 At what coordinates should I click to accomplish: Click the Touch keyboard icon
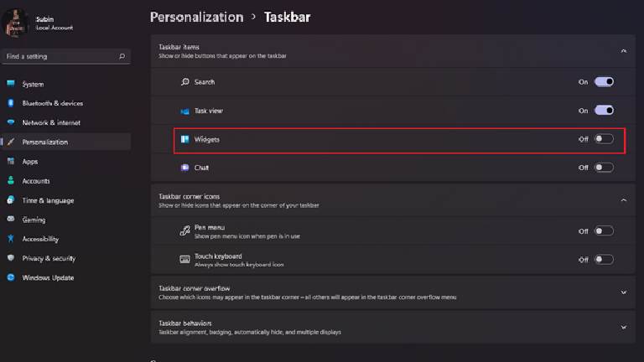click(x=184, y=260)
